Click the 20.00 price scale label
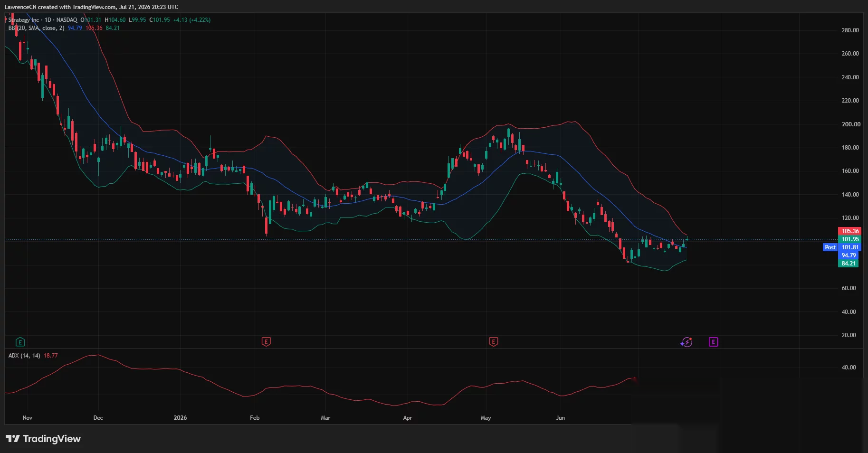The height and width of the screenshot is (453, 868). coord(849,335)
